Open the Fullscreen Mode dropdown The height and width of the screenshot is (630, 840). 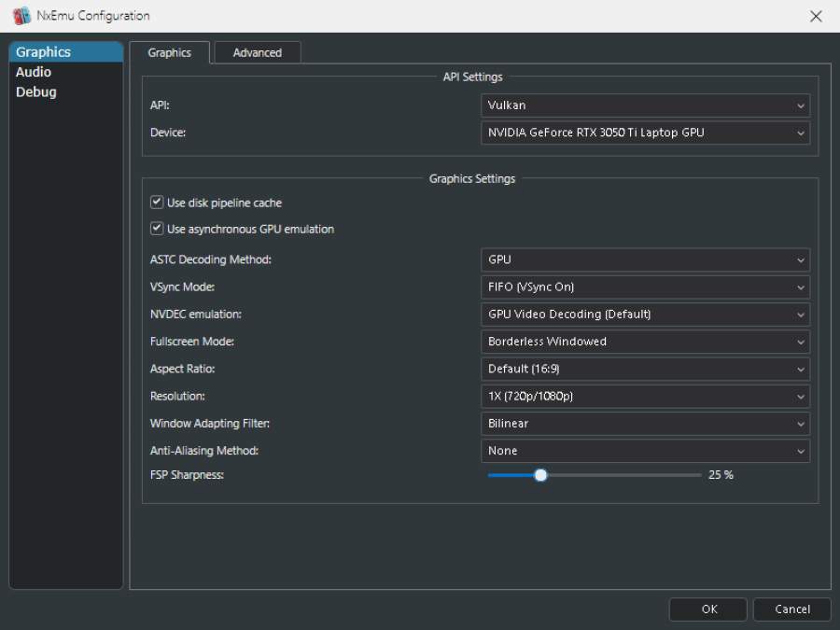tap(645, 342)
